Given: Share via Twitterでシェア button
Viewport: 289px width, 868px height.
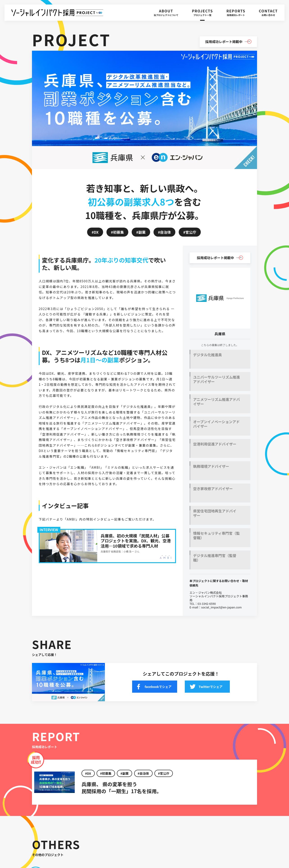Looking at the screenshot, I should (x=207, y=687).
